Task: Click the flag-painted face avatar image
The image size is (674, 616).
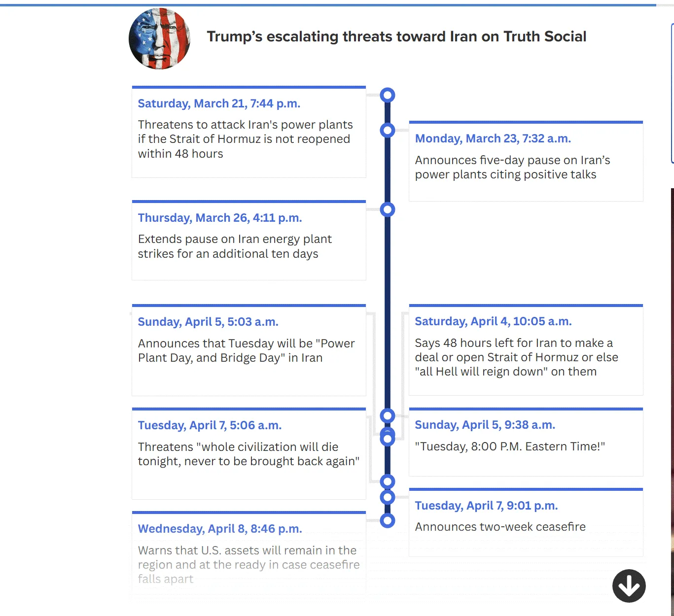Action: click(x=159, y=38)
